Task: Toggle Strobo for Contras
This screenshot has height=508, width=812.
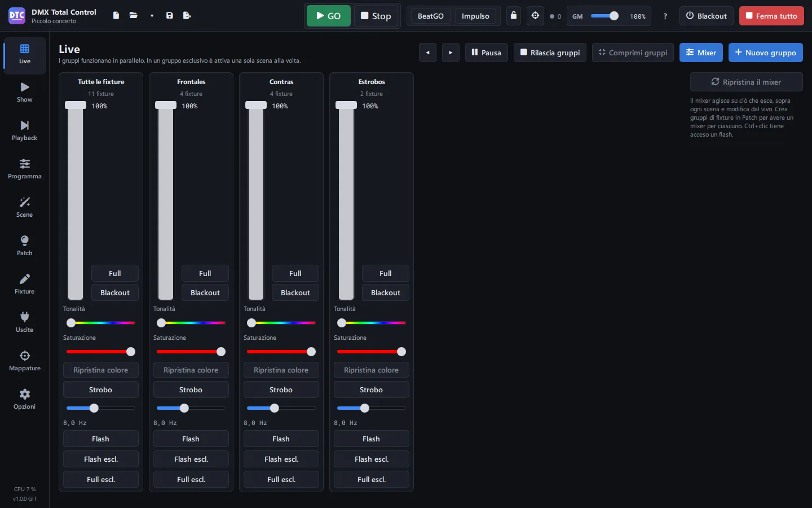Action: tap(281, 389)
